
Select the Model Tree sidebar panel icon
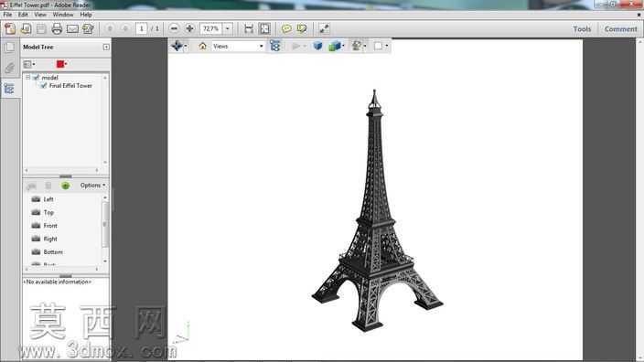point(9,89)
